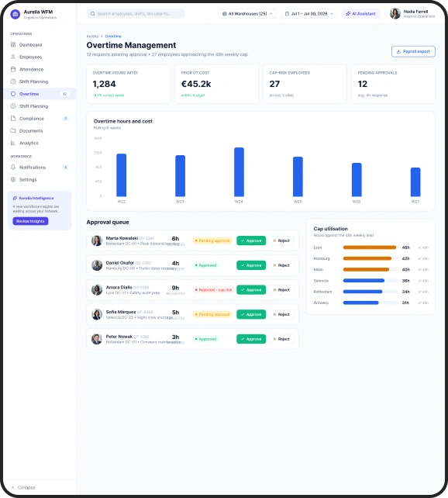Reject Peter Nowak's overtime request
Screen dimensions: 448x498
coord(281,339)
